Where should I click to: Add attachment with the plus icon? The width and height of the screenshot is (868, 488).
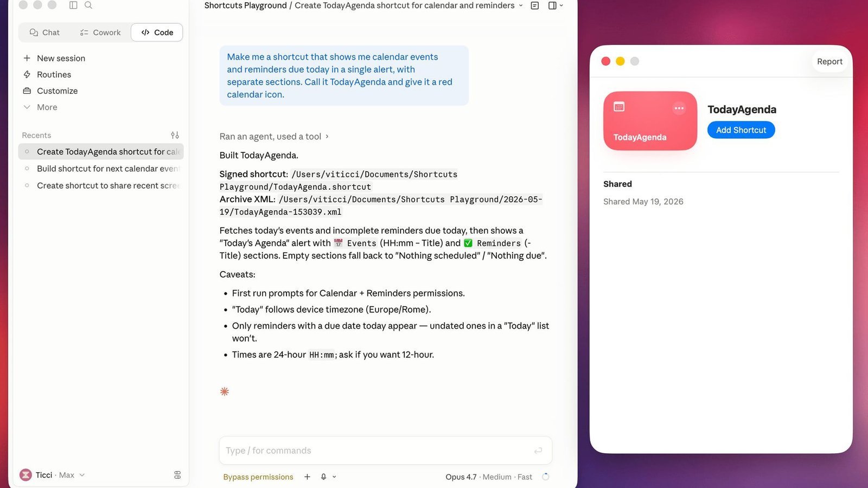click(x=307, y=477)
